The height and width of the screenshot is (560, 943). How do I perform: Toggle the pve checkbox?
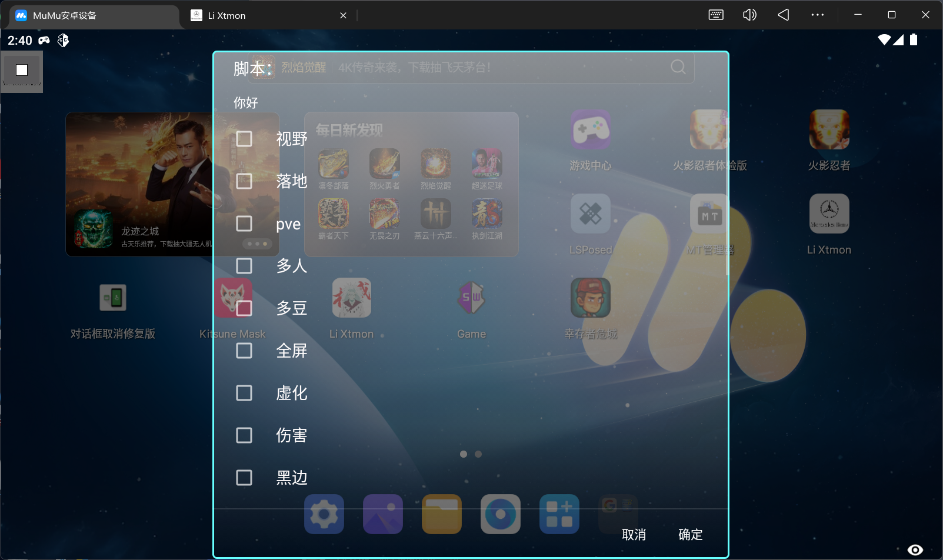pos(244,224)
